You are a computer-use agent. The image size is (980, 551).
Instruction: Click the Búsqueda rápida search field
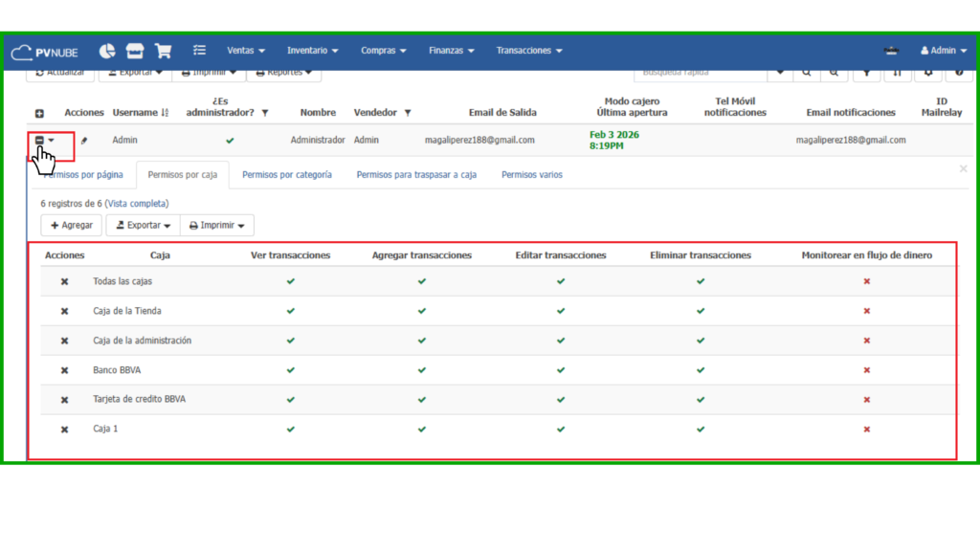[x=701, y=72]
